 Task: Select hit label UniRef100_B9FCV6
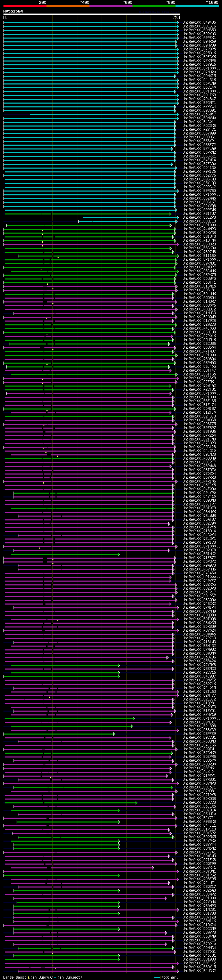[199, 57]
